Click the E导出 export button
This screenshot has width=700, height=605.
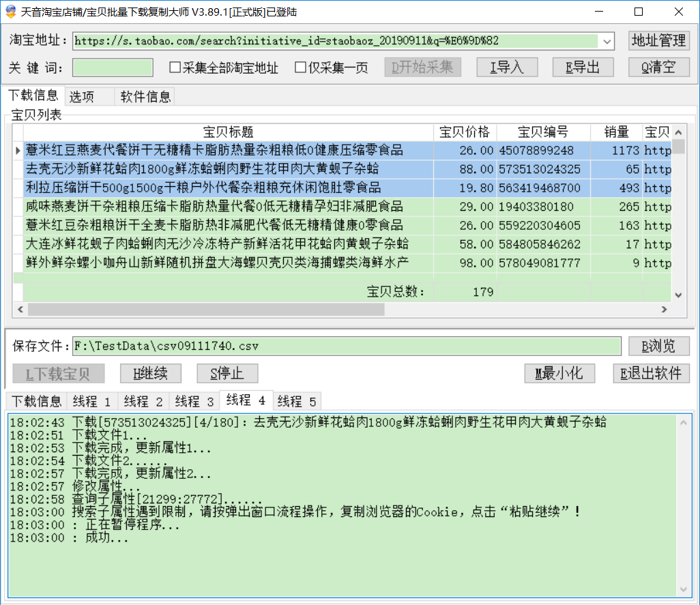583,67
